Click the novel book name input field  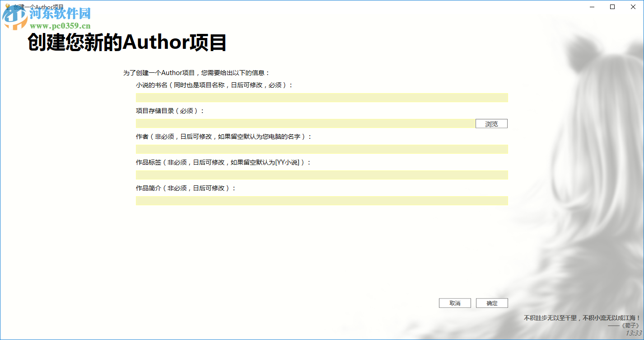click(322, 97)
